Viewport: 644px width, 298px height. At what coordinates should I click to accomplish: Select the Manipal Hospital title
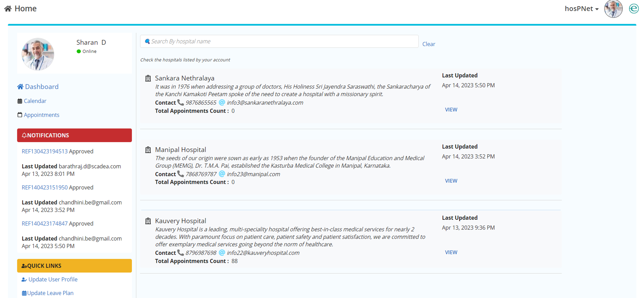click(180, 149)
